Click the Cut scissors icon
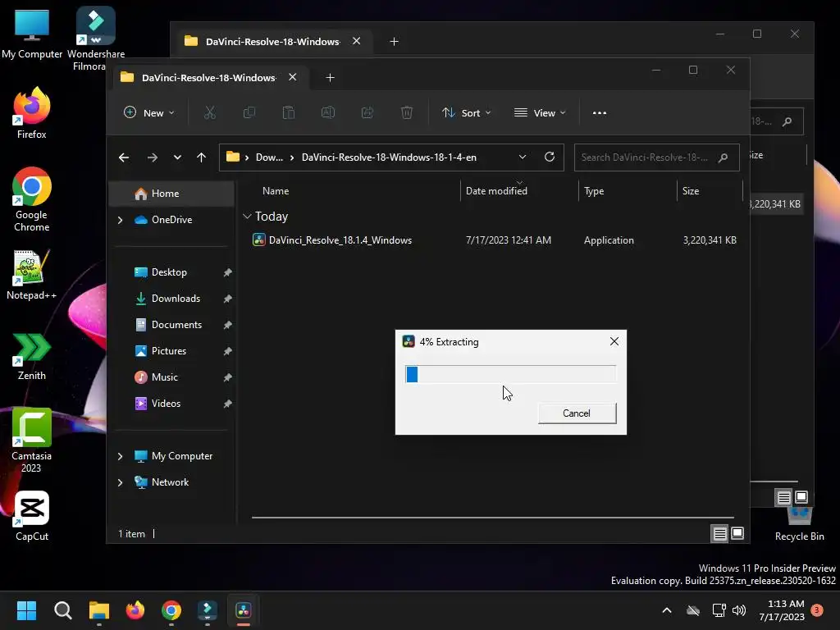The height and width of the screenshot is (630, 840). click(x=209, y=113)
